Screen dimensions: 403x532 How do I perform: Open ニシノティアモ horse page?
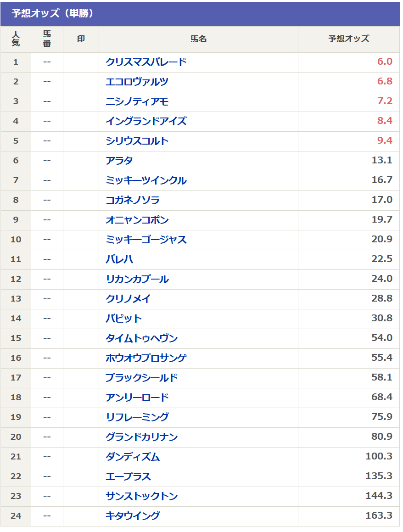(137, 101)
